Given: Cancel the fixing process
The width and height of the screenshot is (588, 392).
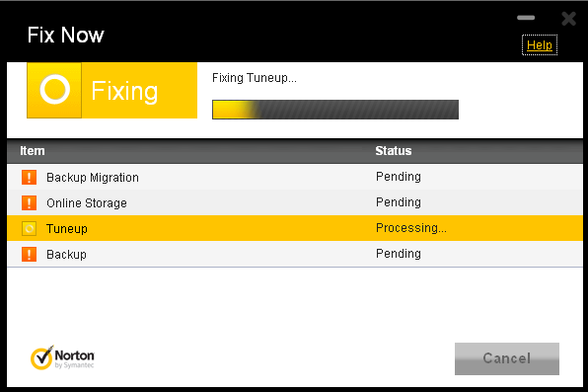Looking at the screenshot, I should (507, 358).
